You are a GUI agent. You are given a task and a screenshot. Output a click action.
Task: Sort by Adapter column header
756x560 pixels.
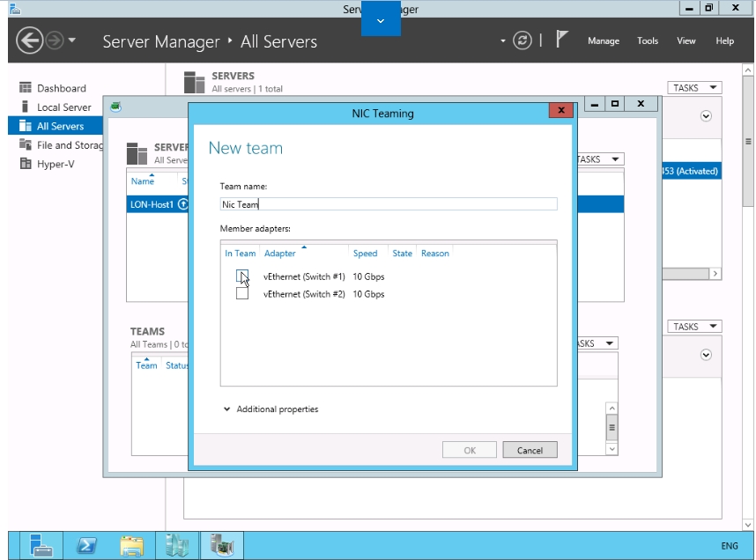(279, 254)
